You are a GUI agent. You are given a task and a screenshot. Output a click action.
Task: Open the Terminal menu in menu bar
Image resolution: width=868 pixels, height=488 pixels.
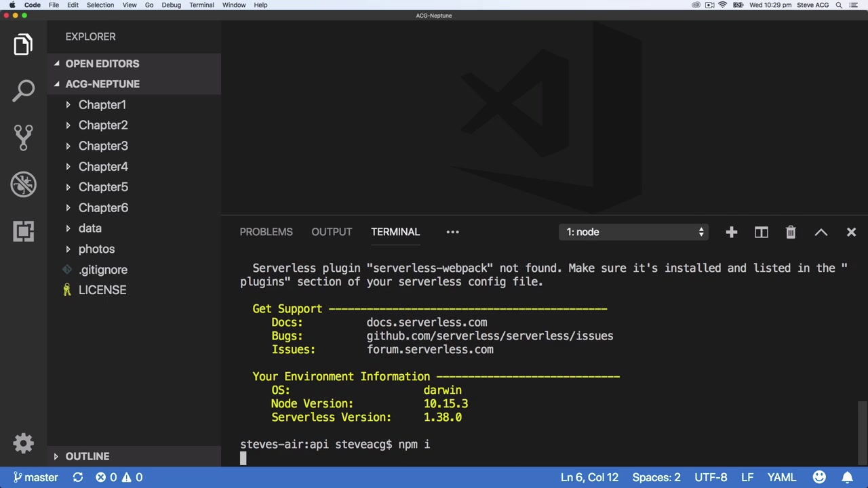coord(201,5)
